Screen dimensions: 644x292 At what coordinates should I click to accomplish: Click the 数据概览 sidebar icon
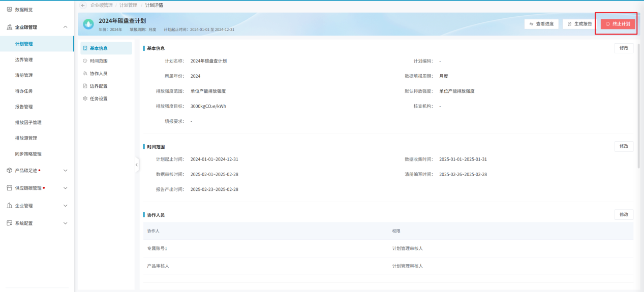click(9, 10)
